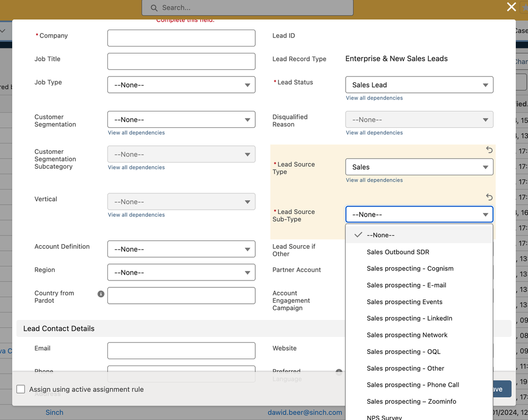Image resolution: width=528 pixels, height=420 pixels.
Task: Click the Job Title input field
Action: pos(181,61)
